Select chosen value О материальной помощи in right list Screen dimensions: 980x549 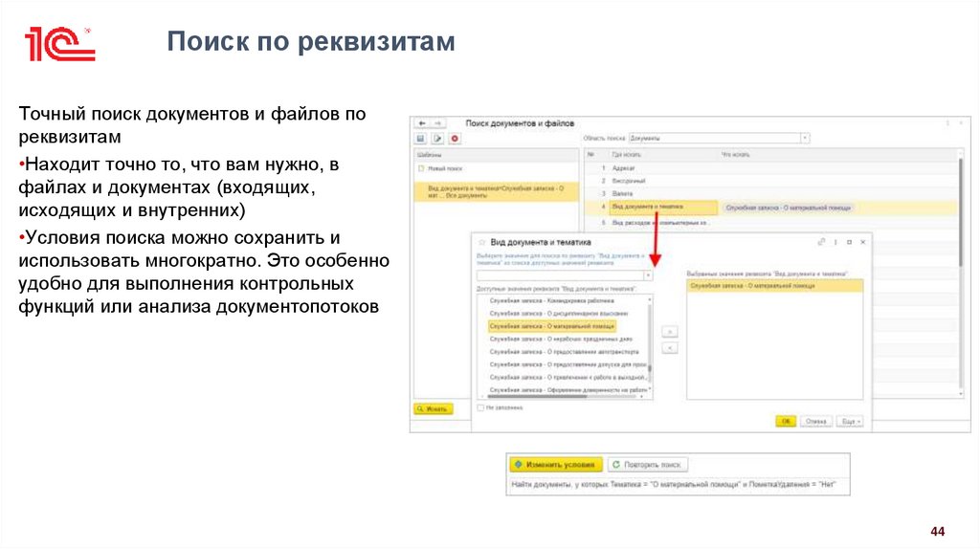775,286
